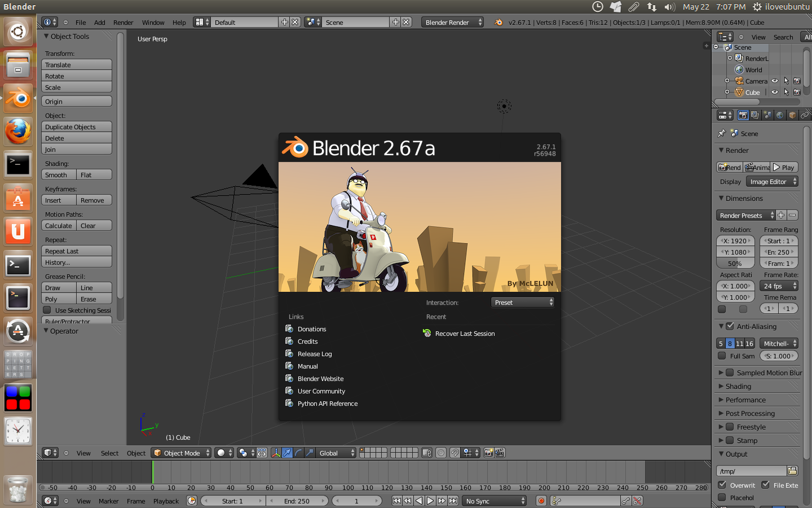Viewport: 812px width, 508px height.
Task: Open the Add menu
Action: (x=100, y=23)
